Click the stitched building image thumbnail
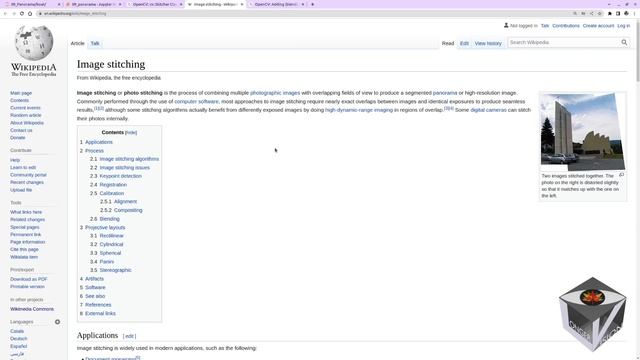 point(582,132)
